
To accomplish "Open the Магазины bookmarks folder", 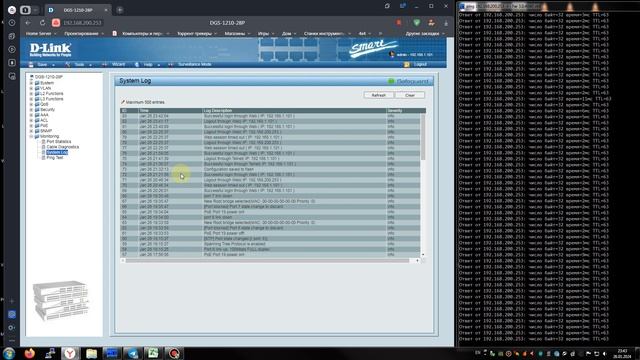I will 237,33.
